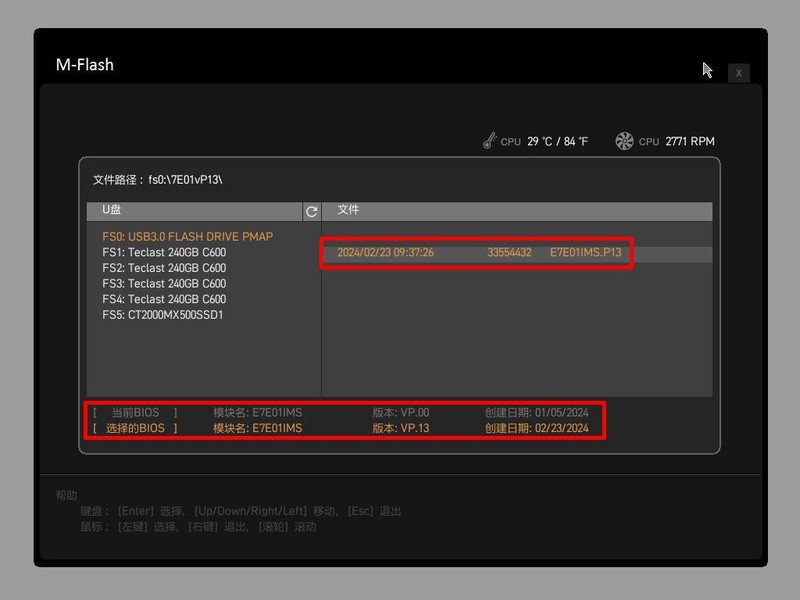Click the 当前BIOS label
The width and height of the screenshot is (800, 600).
pyautogui.click(x=135, y=412)
